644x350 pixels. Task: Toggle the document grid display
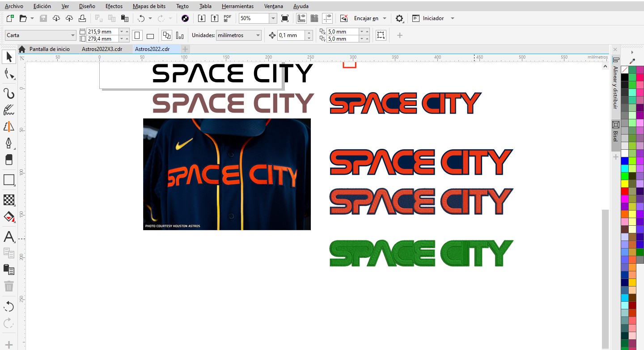[x=314, y=18]
